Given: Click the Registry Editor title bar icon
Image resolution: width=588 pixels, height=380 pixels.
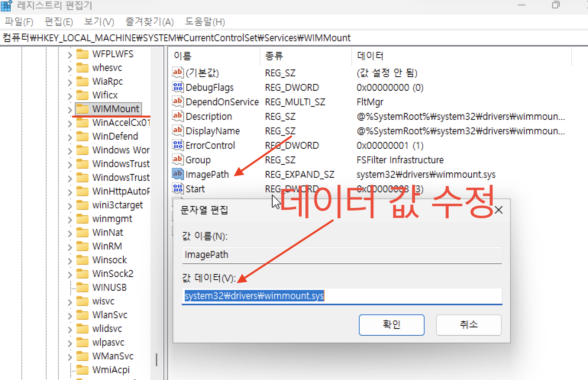Looking at the screenshot, I should click(6, 5).
